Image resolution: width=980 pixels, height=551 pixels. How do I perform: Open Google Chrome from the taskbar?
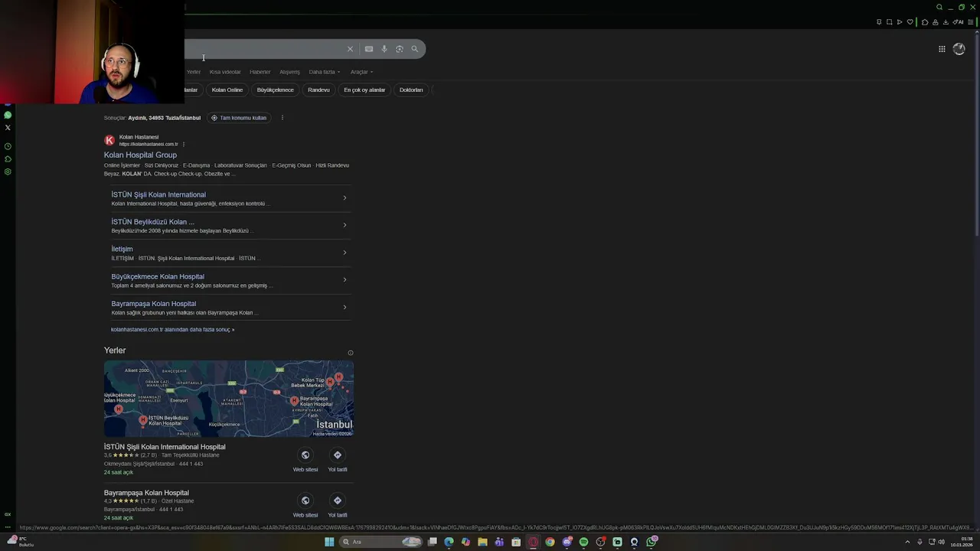click(x=550, y=542)
